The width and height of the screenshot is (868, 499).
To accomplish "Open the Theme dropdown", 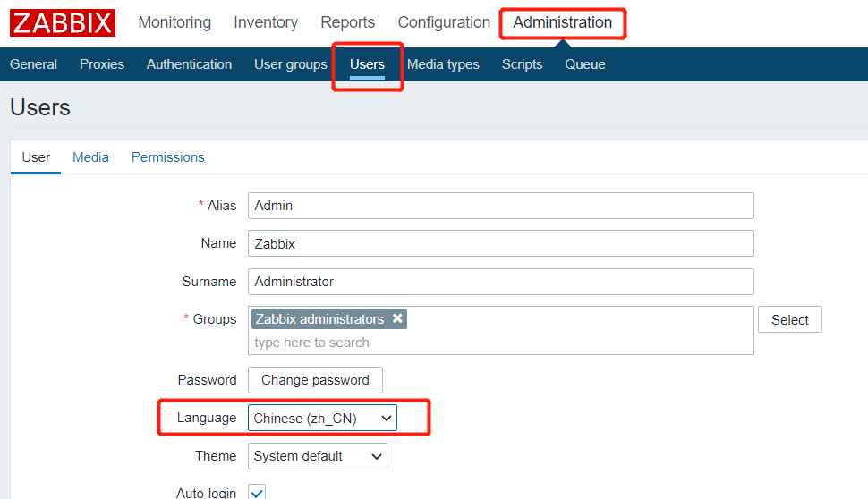I will click(317, 456).
